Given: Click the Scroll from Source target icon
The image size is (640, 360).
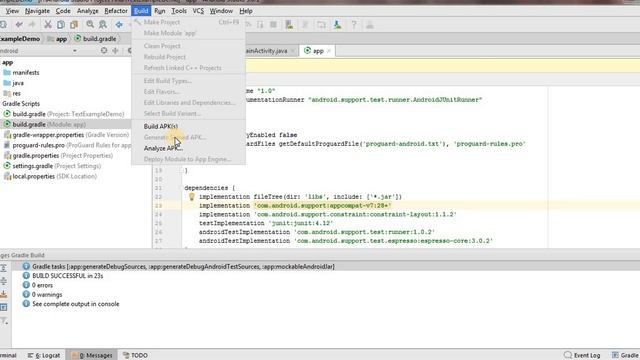Looking at the screenshot, I should pos(104,51).
